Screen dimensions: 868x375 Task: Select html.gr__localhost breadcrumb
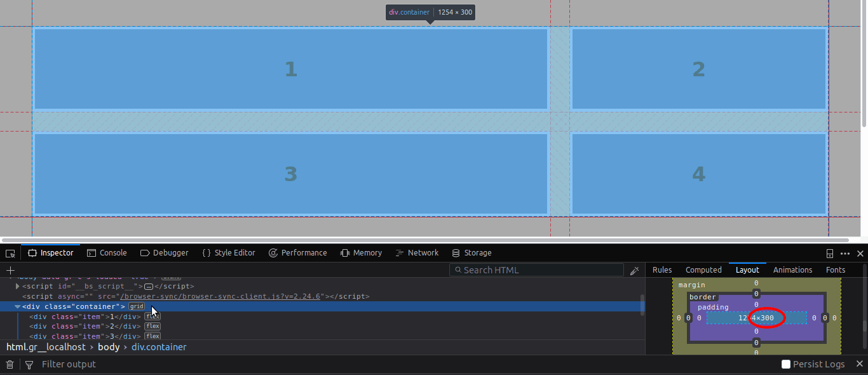tap(46, 347)
